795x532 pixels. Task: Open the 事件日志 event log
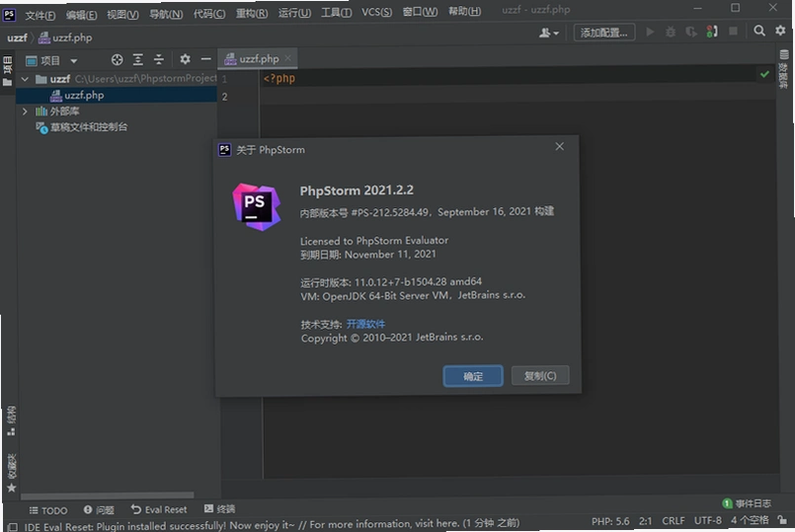(x=747, y=503)
